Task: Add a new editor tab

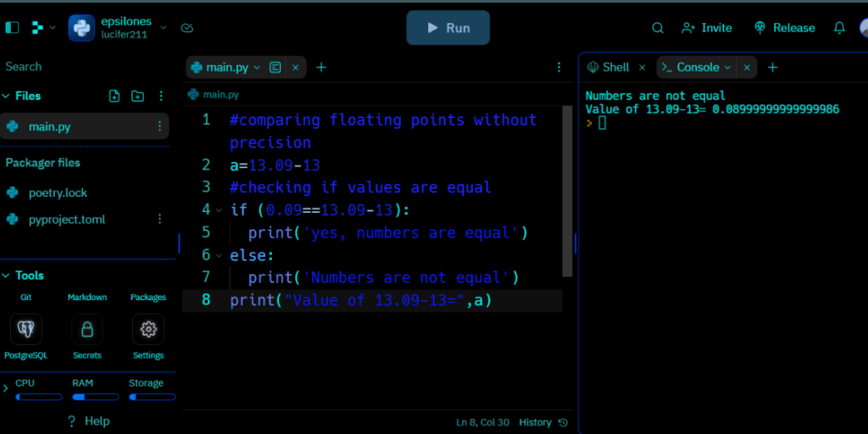Action: pos(321,68)
